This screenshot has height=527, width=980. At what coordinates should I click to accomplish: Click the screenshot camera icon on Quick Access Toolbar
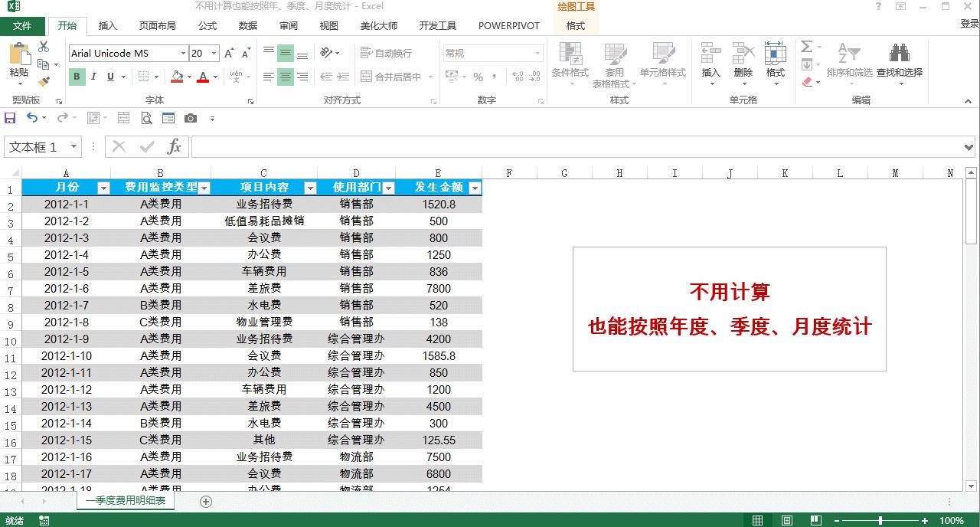(x=191, y=119)
